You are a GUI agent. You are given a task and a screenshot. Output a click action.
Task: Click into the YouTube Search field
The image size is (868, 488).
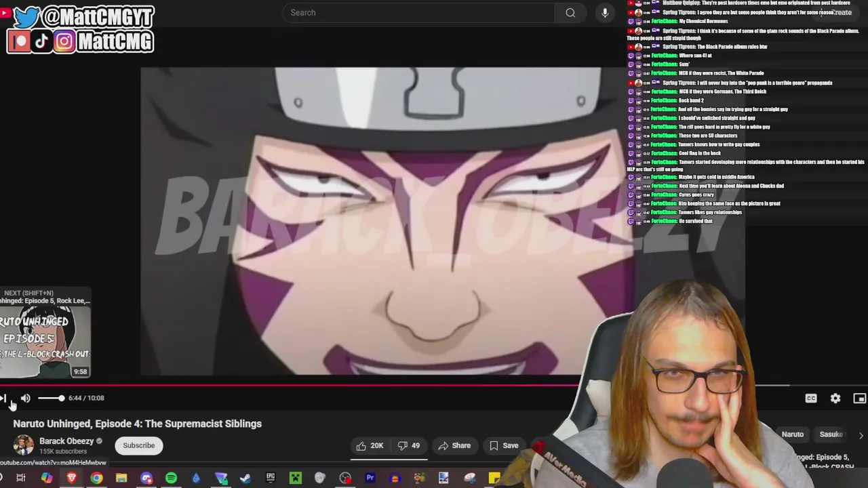pyautogui.click(x=418, y=13)
